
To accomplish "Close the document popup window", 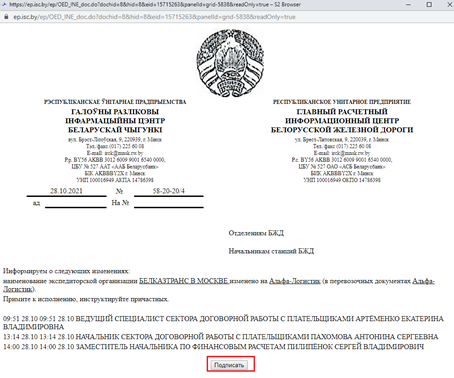I will pos(449,5).
